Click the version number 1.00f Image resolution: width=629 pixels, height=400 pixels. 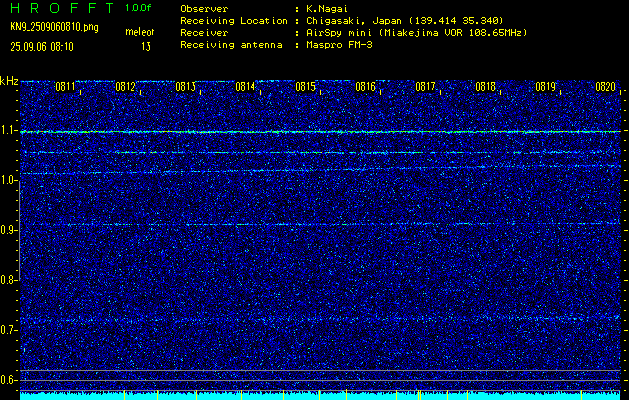point(138,8)
